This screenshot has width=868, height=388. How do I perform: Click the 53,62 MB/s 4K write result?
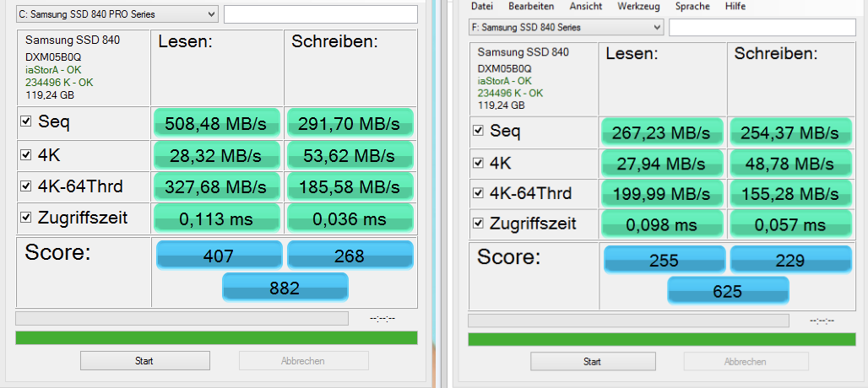350,156
